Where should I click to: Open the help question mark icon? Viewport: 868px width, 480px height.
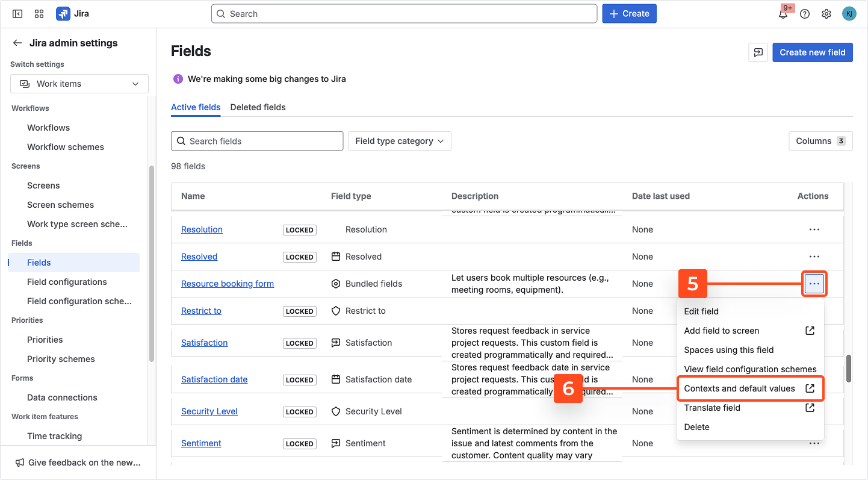pyautogui.click(x=805, y=14)
